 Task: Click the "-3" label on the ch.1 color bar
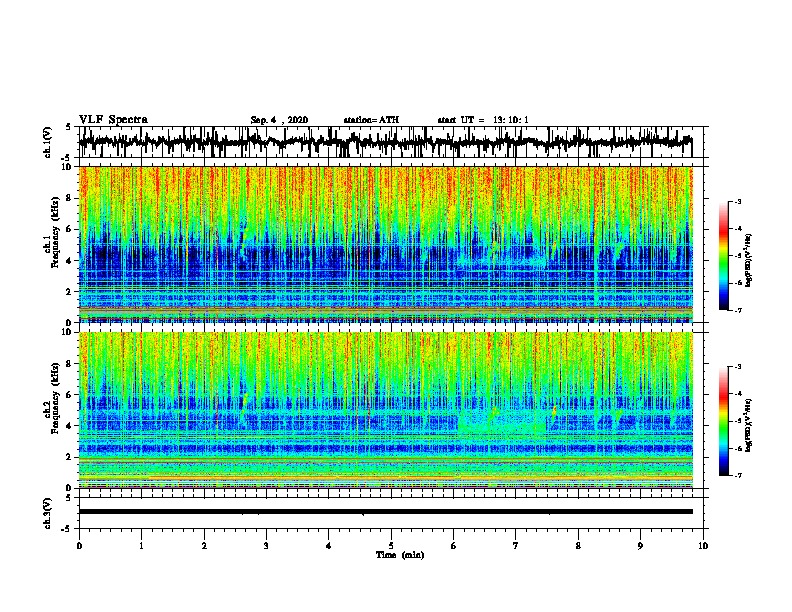point(738,201)
